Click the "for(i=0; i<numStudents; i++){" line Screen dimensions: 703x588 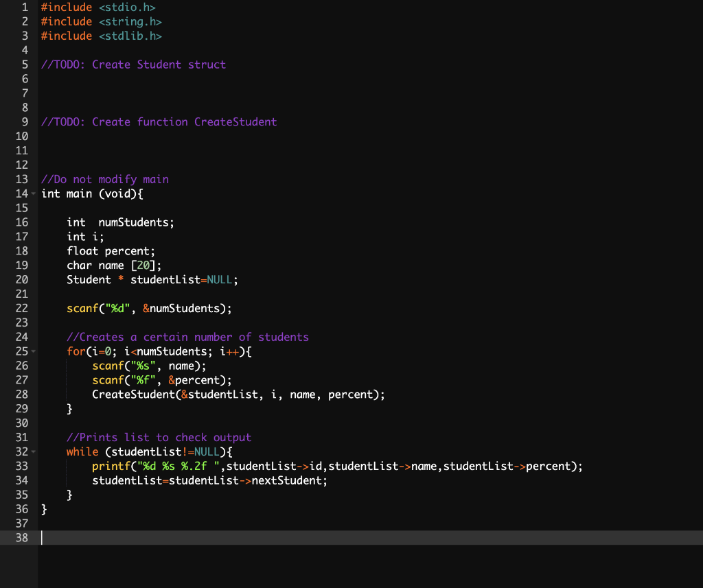159,351
